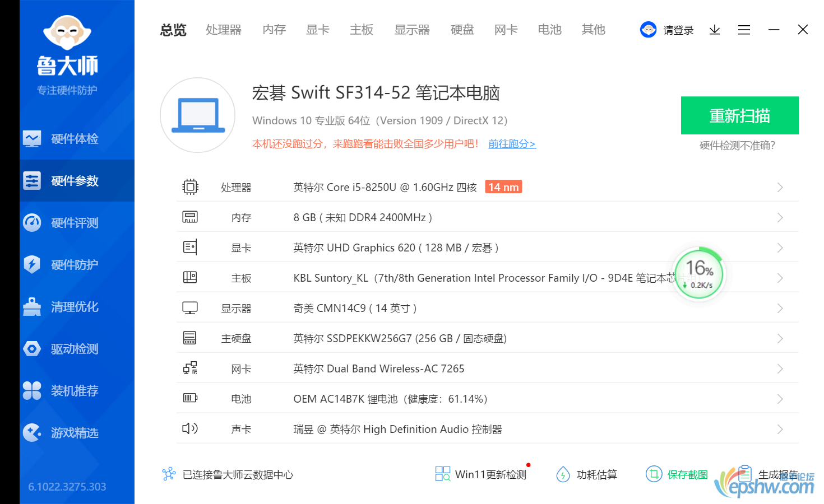Image resolution: width=824 pixels, height=504 pixels.
Task: Click the cloud data center status icon
Action: click(169, 474)
